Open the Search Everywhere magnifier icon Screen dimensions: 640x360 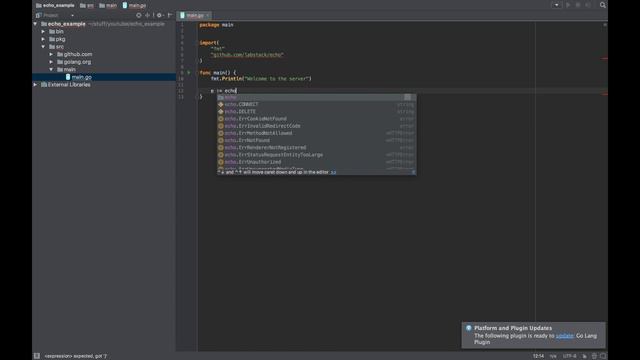pyautogui.click(x=602, y=5)
